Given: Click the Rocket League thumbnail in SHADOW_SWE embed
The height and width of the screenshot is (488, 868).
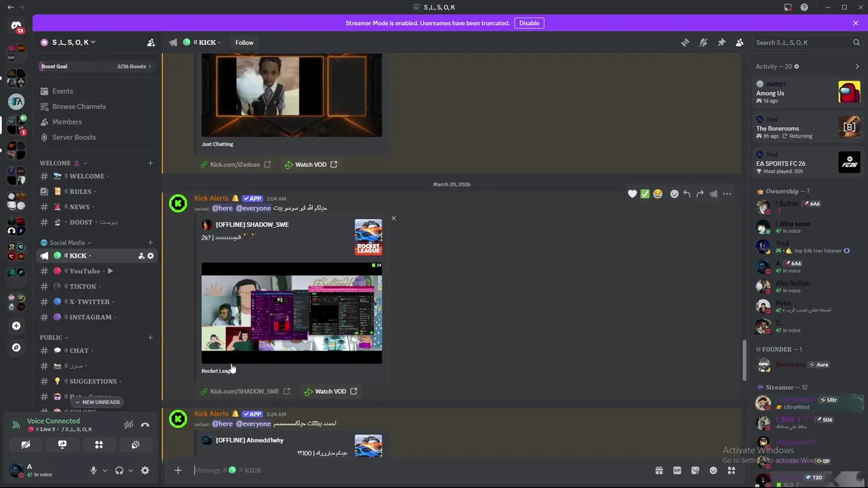Looking at the screenshot, I should 368,237.
